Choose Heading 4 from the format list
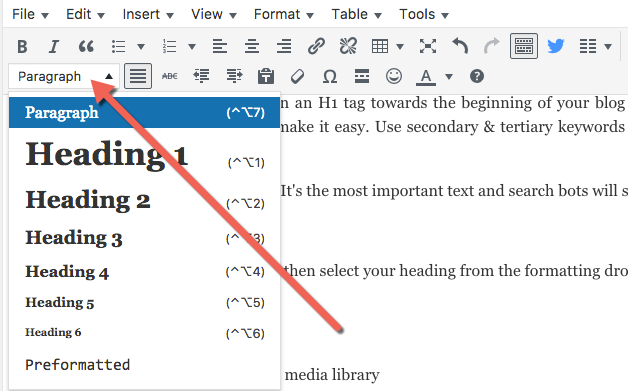Screen dimensions: 628x391 pos(144,272)
